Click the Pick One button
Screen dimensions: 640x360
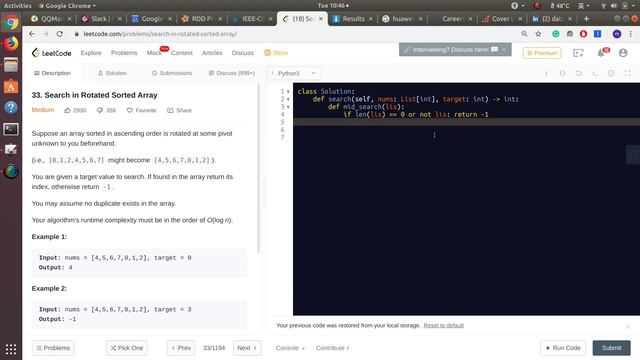[127, 348]
